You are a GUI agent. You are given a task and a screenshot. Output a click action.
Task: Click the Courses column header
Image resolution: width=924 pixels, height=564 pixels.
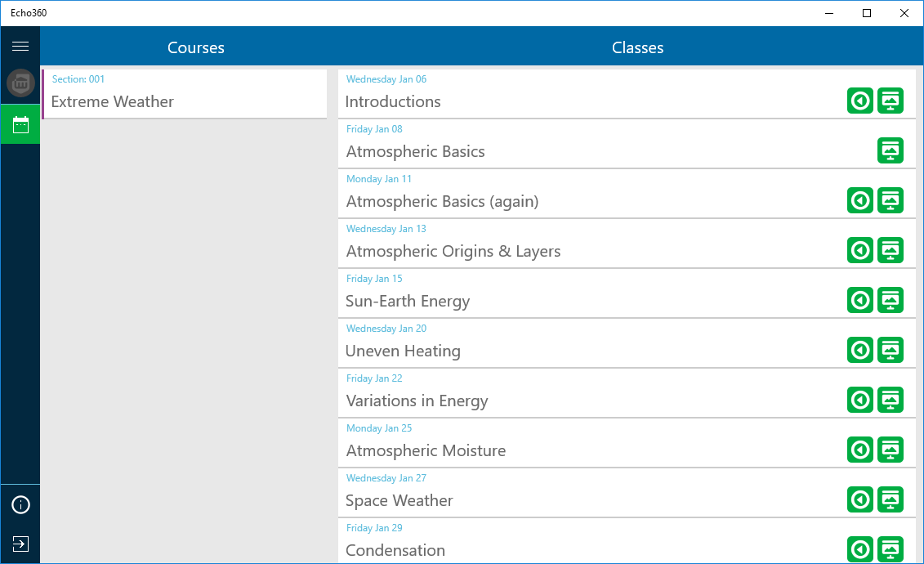[x=196, y=47]
